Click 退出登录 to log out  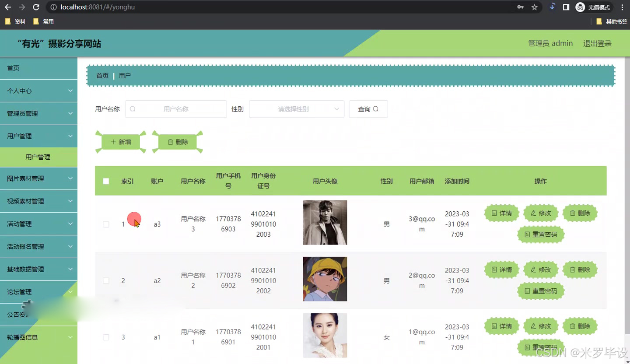click(x=597, y=43)
